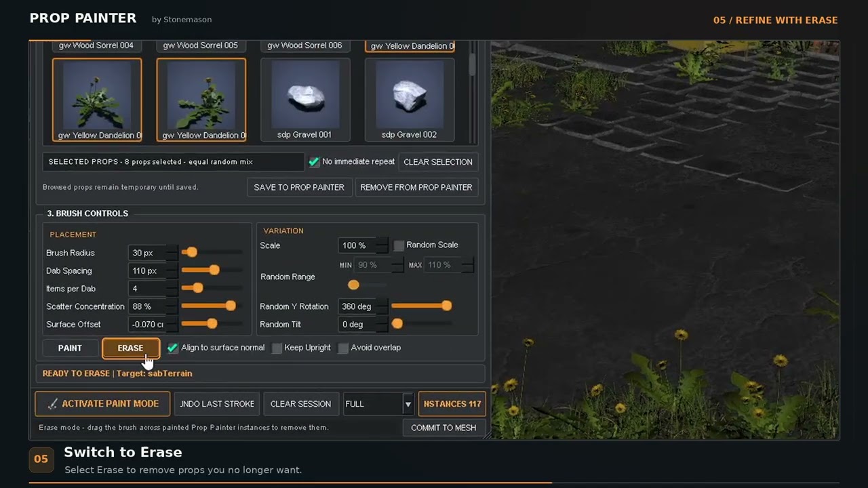Enable the Random Scale checkbox

click(399, 245)
